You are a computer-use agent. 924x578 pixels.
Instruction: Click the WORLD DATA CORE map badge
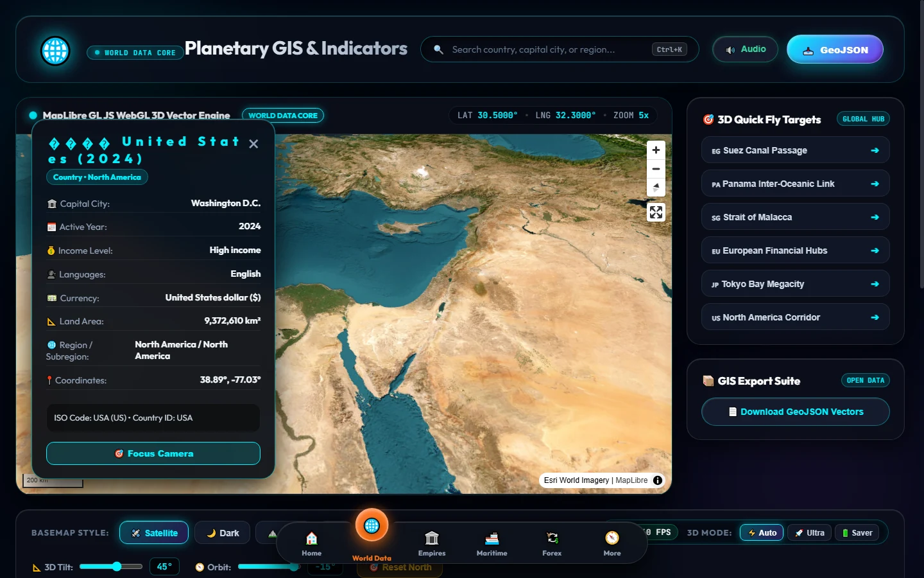[x=283, y=116]
